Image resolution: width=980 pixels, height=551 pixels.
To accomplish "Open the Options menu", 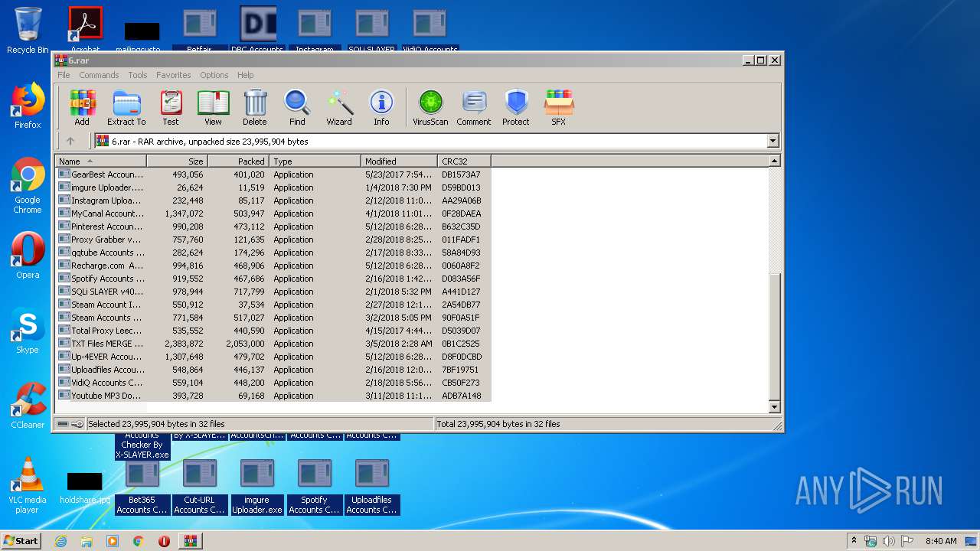I will click(214, 75).
